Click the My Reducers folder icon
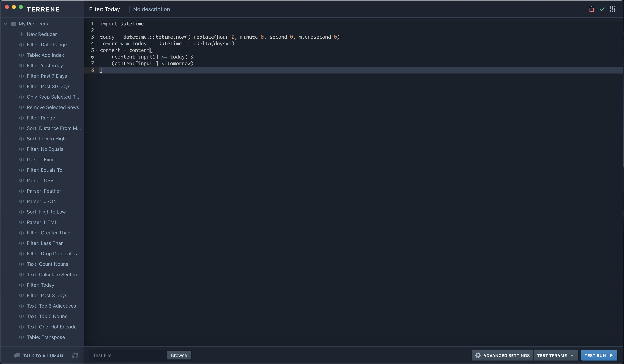 click(14, 24)
